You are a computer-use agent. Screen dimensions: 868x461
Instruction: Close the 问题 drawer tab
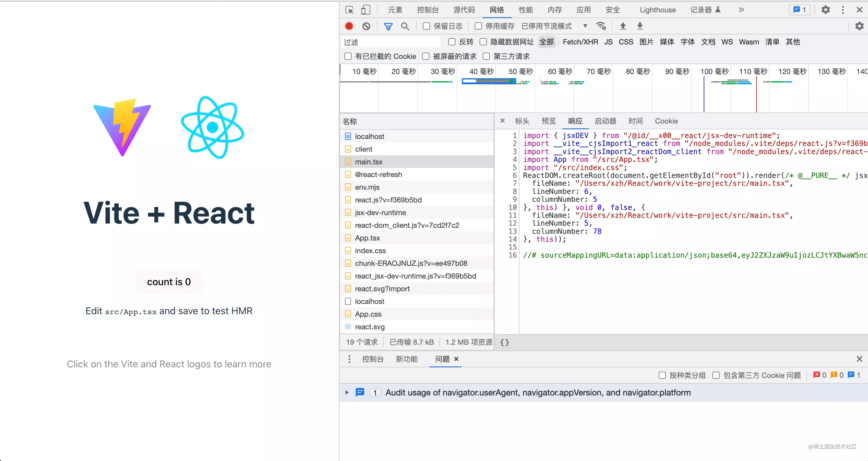456,359
